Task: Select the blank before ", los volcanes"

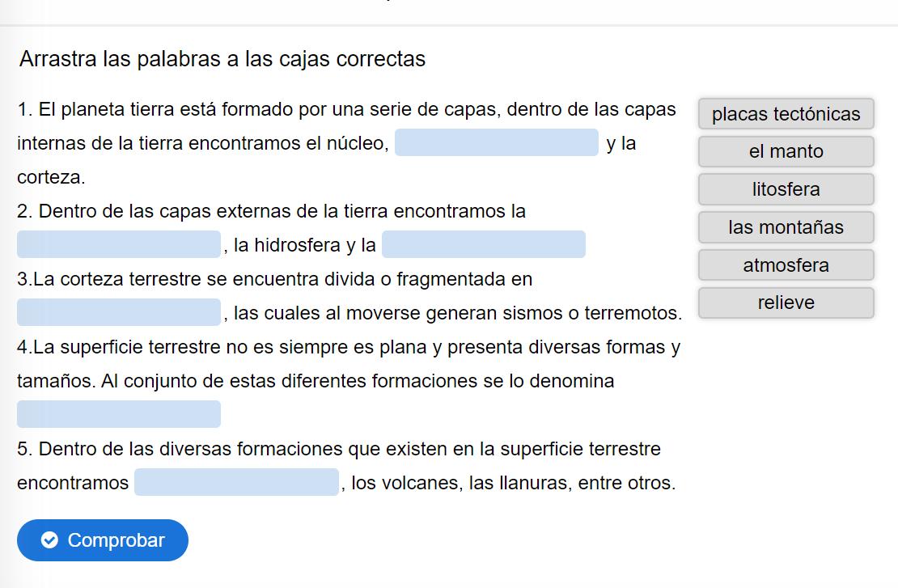Action: 236,482
